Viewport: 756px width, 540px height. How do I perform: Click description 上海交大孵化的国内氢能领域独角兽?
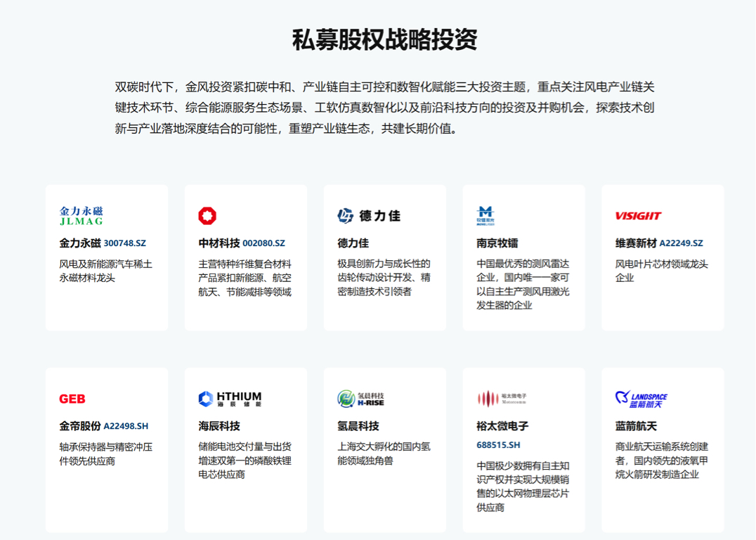(384, 454)
